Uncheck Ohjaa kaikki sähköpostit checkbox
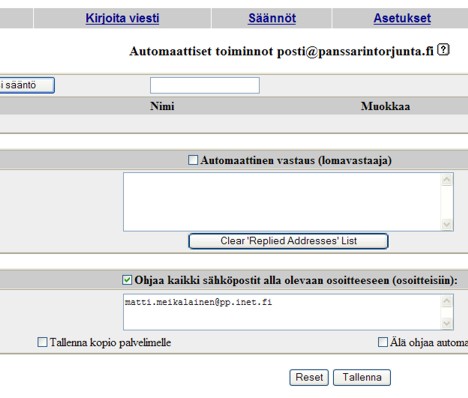The width and height of the screenshot is (468, 398). point(127,280)
